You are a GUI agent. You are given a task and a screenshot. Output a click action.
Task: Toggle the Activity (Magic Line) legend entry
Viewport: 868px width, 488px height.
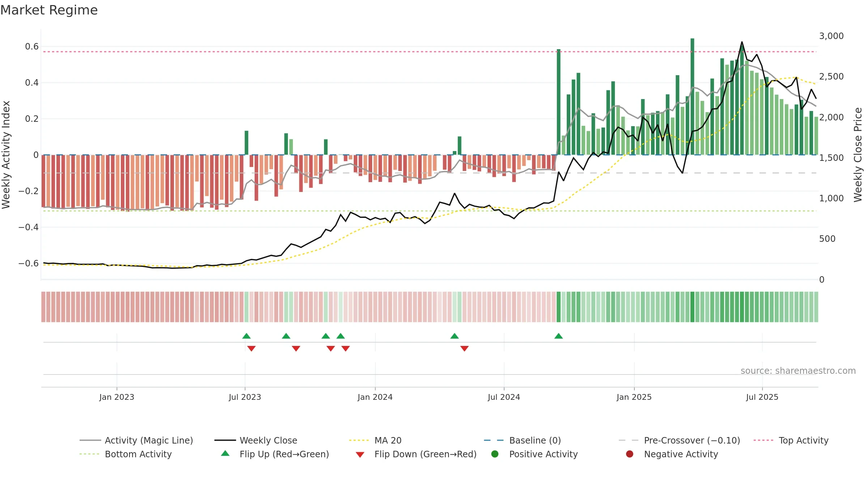point(136,440)
